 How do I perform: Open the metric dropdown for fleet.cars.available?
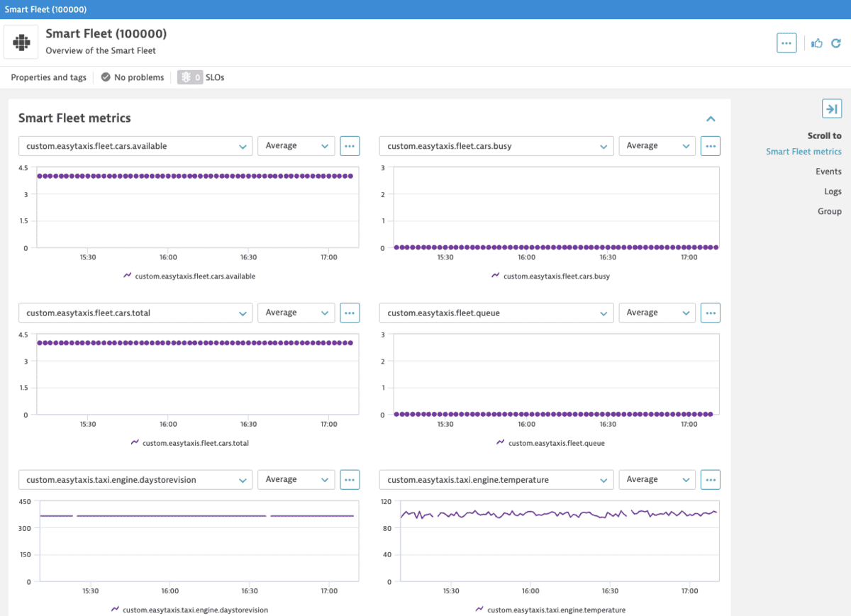tap(135, 145)
